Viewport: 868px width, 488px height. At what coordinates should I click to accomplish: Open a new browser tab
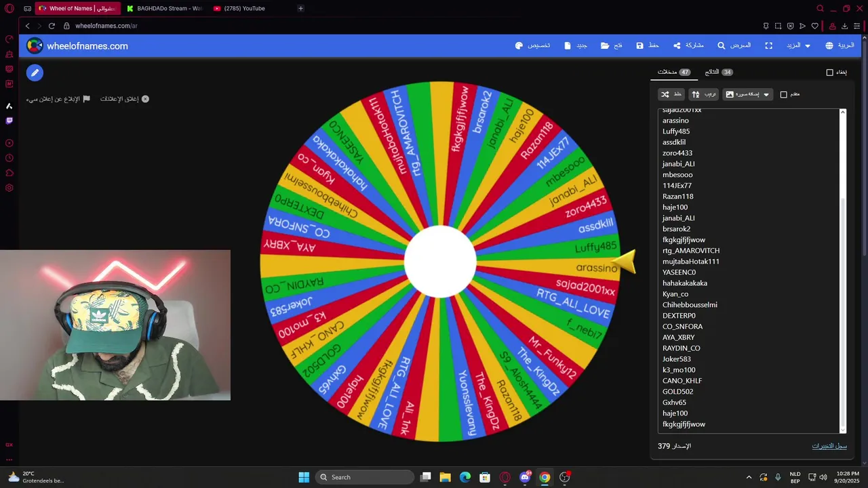pyautogui.click(x=300, y=8)
